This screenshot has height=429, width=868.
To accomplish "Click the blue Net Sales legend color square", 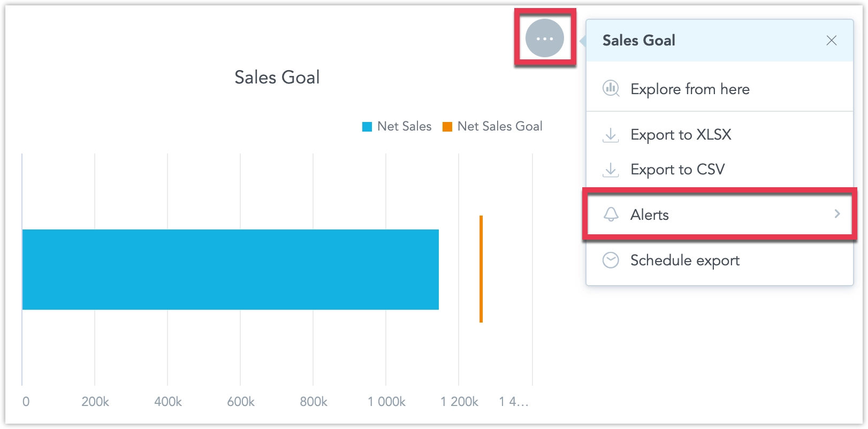I will [x=368, y=126].
